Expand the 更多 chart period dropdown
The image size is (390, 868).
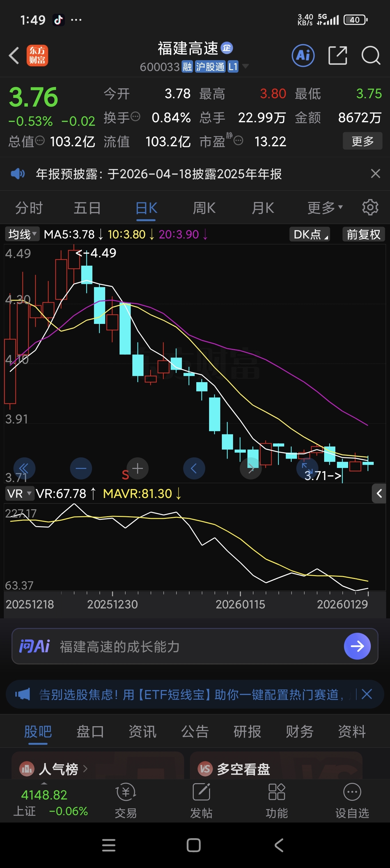coord(325,208)
